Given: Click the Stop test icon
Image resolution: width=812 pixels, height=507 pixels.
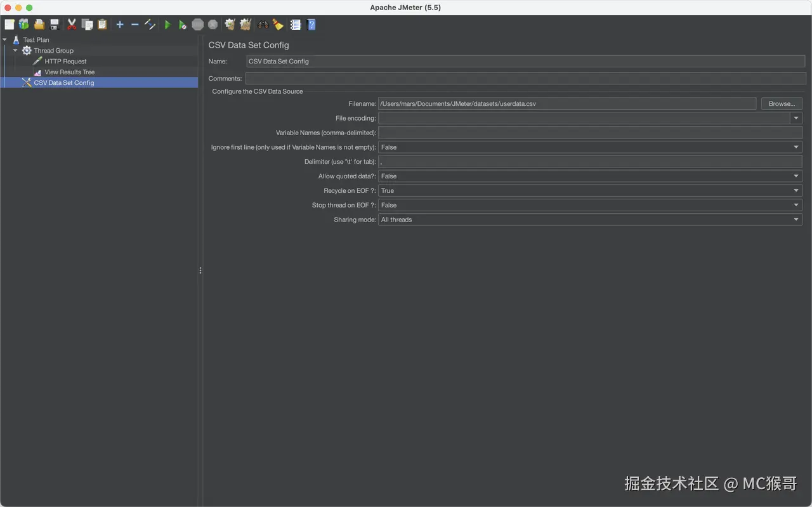Looking at the screenshot, I should [x=198, y=25].
